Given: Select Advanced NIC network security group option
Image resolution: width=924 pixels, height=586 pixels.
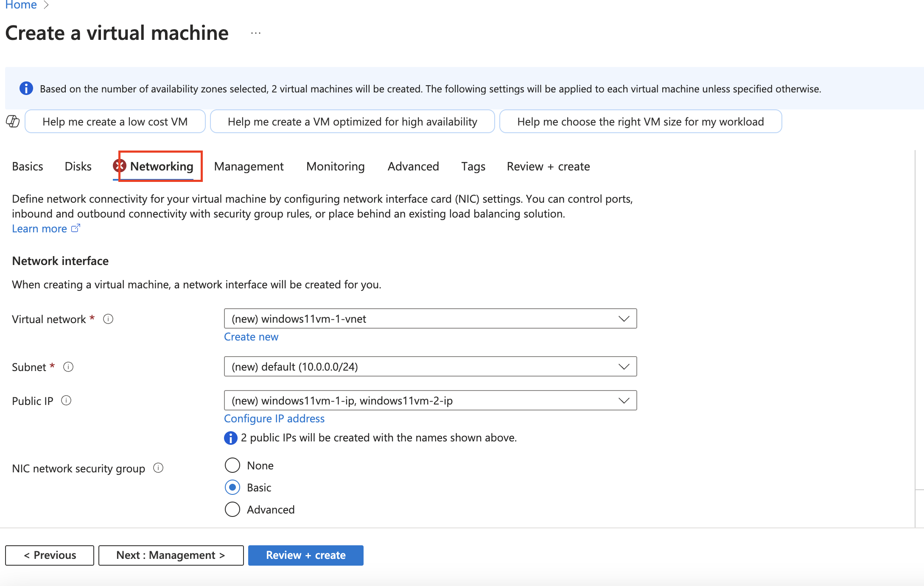Looking at the screenshot, I should tap(232, 509).
